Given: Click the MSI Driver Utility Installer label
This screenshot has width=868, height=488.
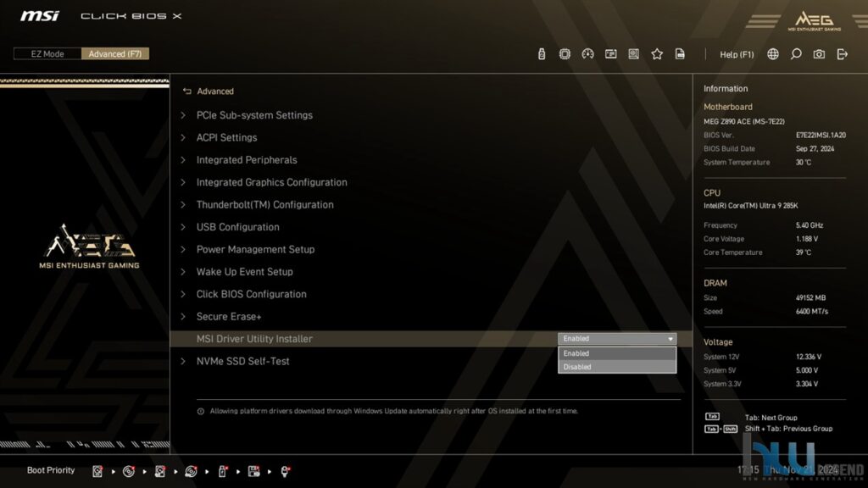Looking at the screenshot, I should coord(254,339).
